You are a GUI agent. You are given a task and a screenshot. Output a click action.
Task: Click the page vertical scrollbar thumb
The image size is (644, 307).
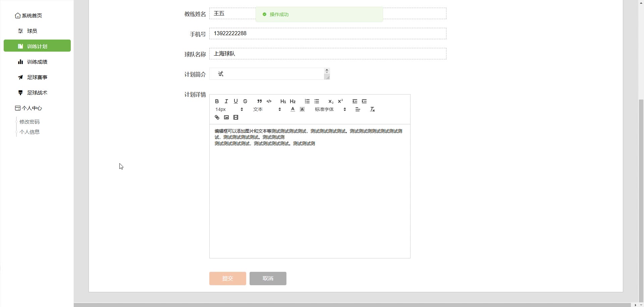pos(641,201)
